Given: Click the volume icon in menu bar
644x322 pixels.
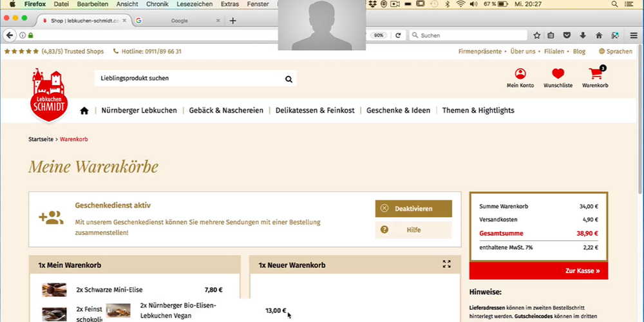Looking at the screenshot, I should (x=473, y=4).
